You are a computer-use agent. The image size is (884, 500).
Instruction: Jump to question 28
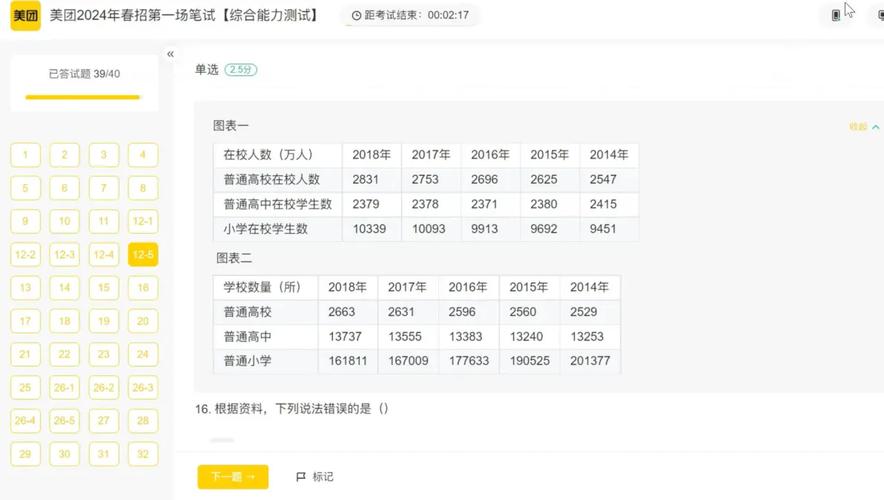click(143, 421)
